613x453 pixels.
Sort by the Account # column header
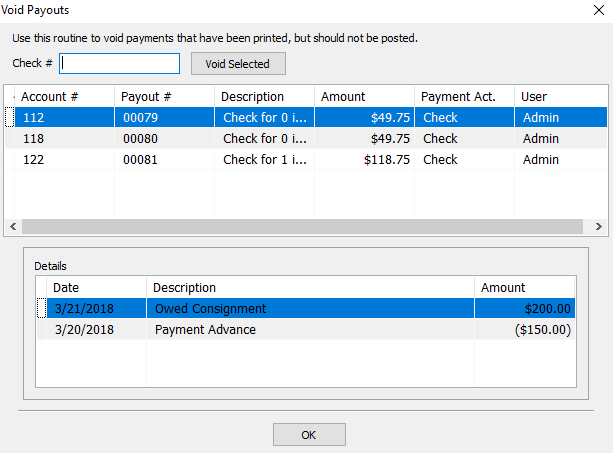coord(65,97)
